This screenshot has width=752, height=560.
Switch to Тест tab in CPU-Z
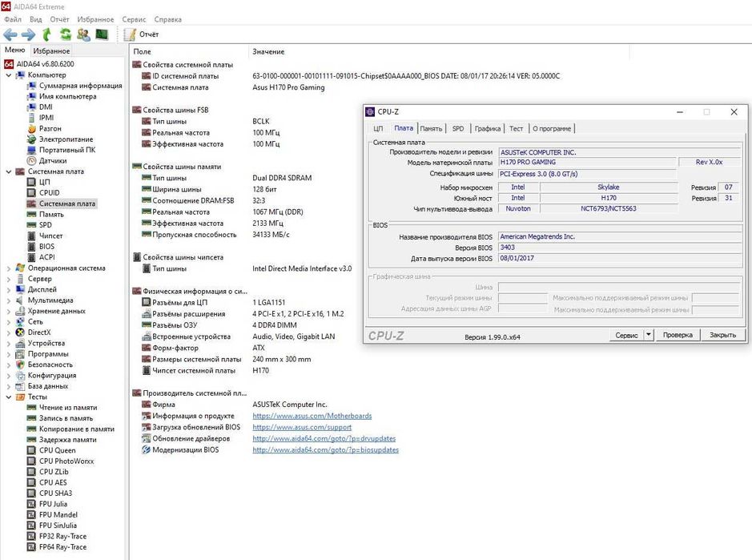(516, 129)
